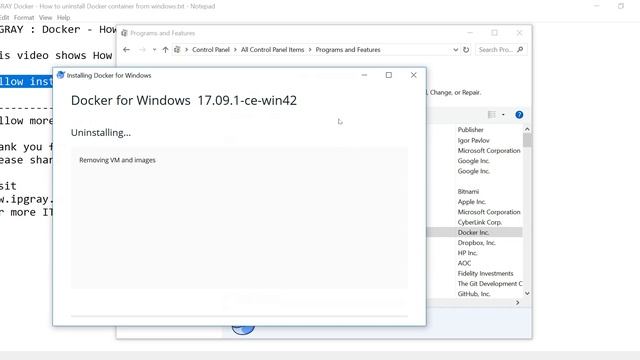
Task: Click the Removing VM and images status text
Action: (x=117, y=160)
